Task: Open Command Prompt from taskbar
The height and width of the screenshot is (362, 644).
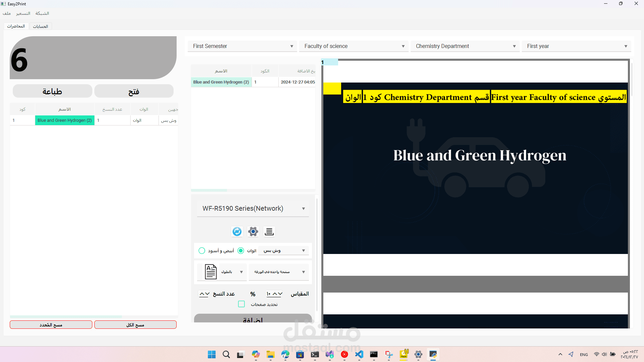Action: (x=374, y=354)
